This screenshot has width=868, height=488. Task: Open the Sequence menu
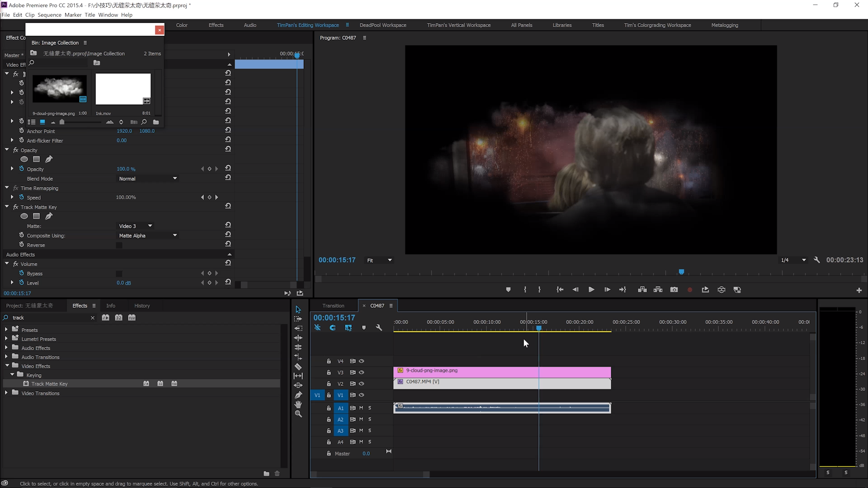(49, 15)
